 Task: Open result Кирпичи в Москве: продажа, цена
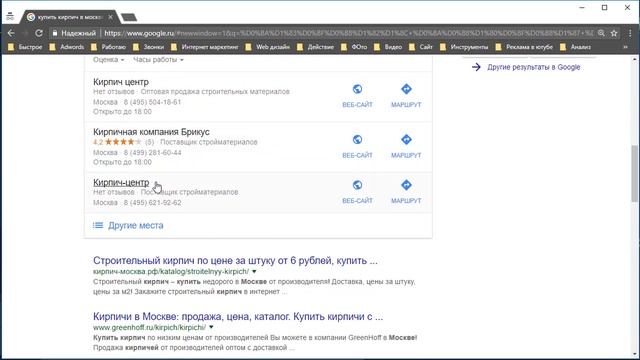(x=238, y=316)
